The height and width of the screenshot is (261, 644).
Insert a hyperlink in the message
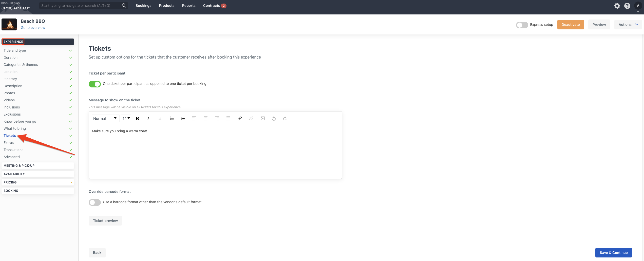pos(240,118)
